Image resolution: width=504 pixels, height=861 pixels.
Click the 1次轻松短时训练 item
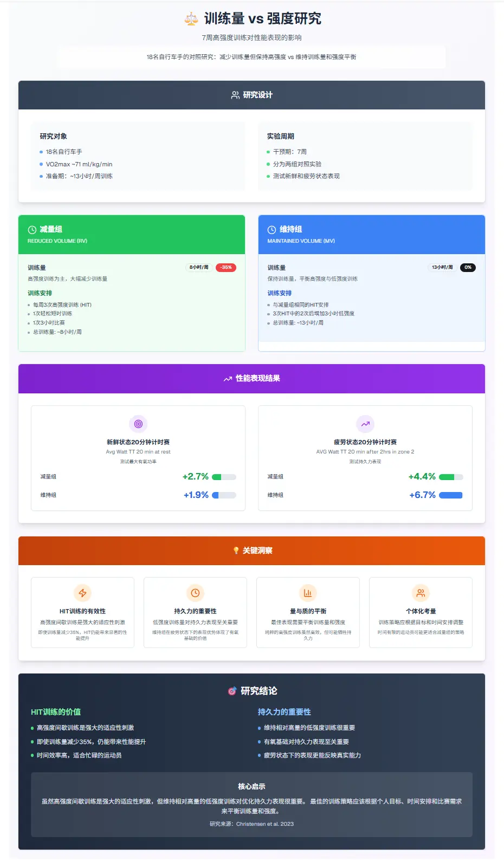52,314
